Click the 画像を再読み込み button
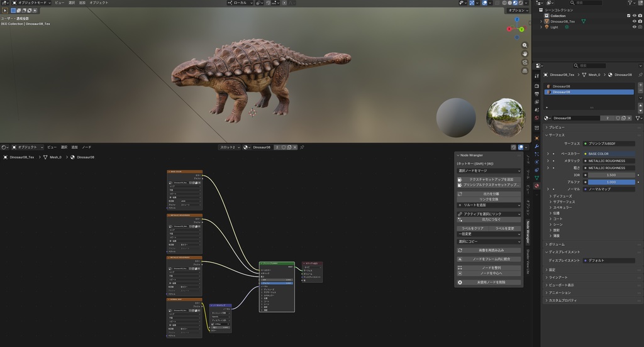 tap(492, 250)
